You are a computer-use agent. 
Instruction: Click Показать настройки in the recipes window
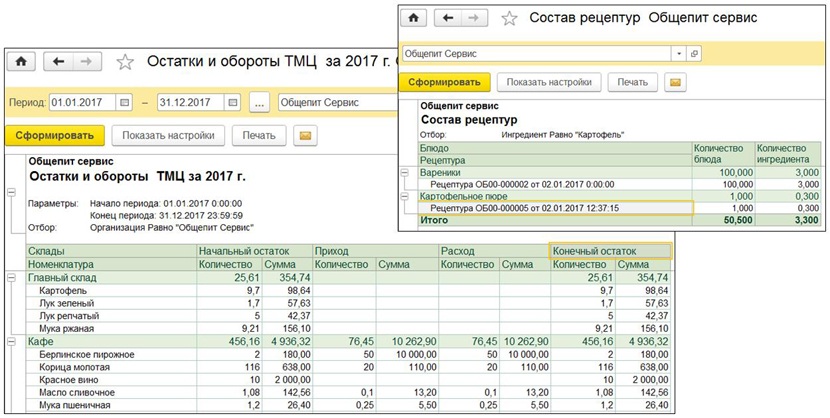click(x=549, y=82)
